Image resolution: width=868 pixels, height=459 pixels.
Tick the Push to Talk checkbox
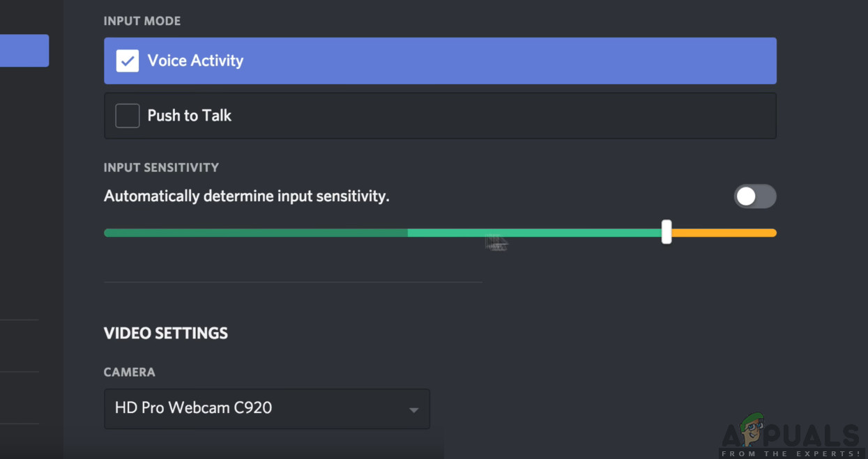click(128, 116)
